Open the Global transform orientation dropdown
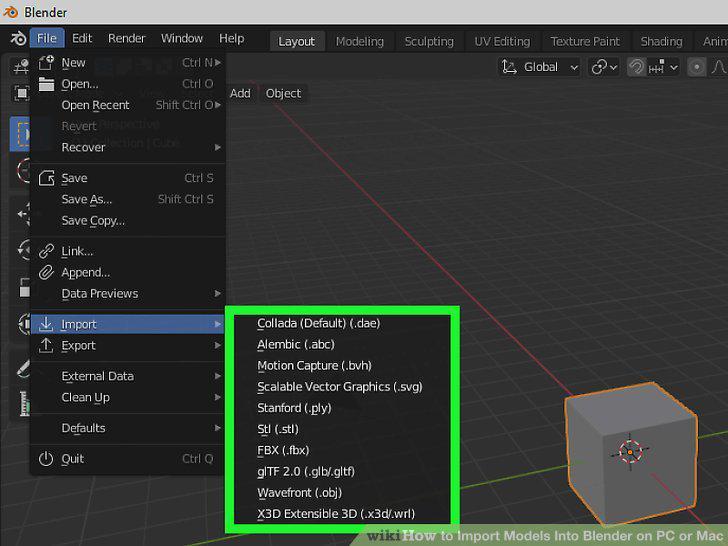Screen dimensions: 728x546 (x=540, y=67)
